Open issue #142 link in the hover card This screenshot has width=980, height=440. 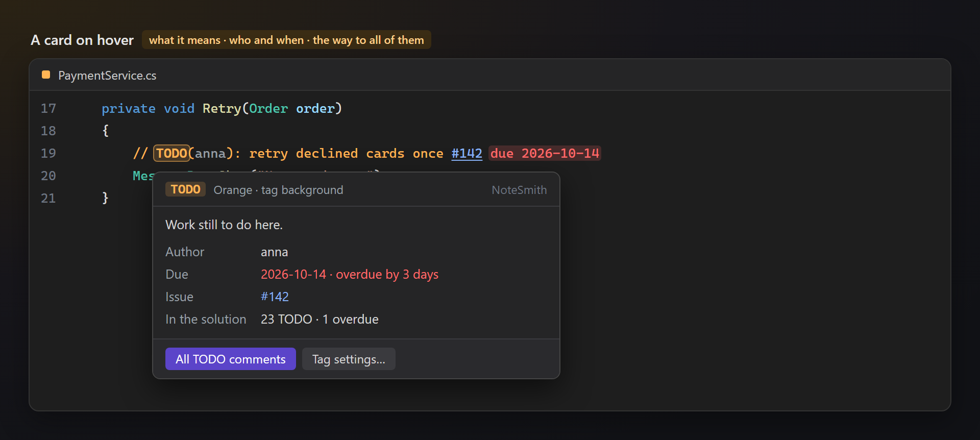click(x=275, y=297)
